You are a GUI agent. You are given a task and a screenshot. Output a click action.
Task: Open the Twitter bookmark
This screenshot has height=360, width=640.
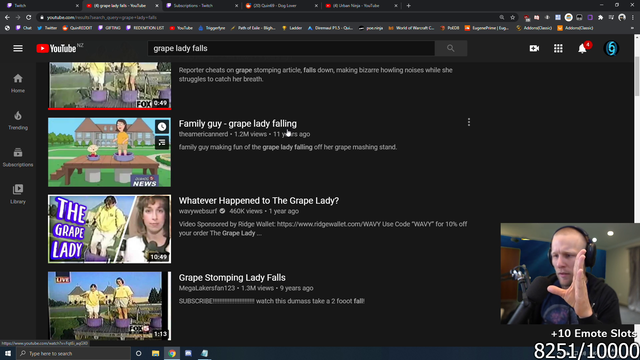click(47, 28)
